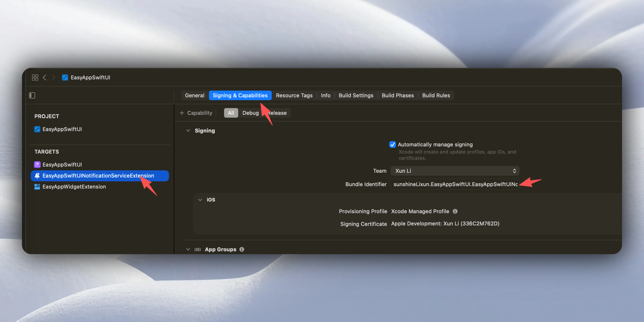Click App Groups info icon
The width and height of the screenshot is (644, 322).
click(242, 249)
